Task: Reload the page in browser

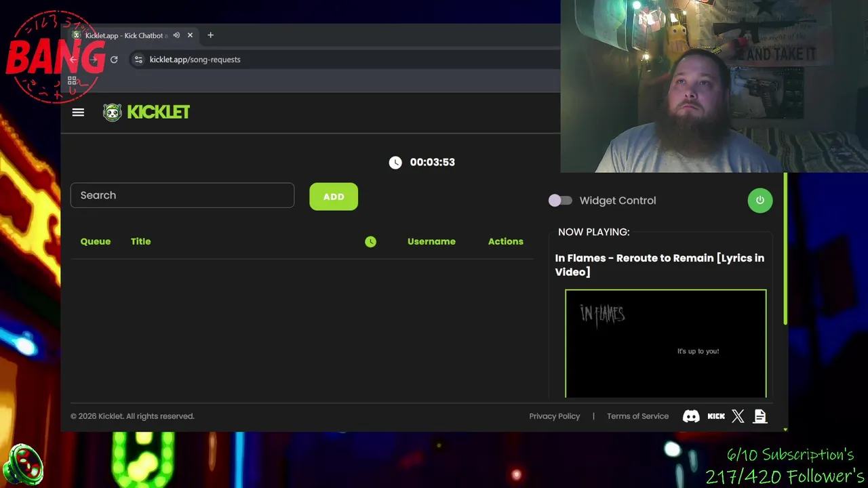Action: coord(114,60)
